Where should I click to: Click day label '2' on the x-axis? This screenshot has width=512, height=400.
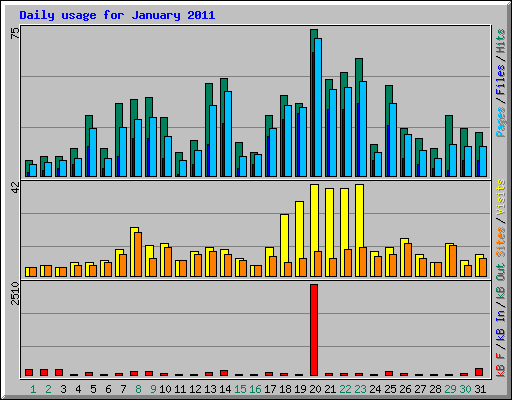point(48,389)
